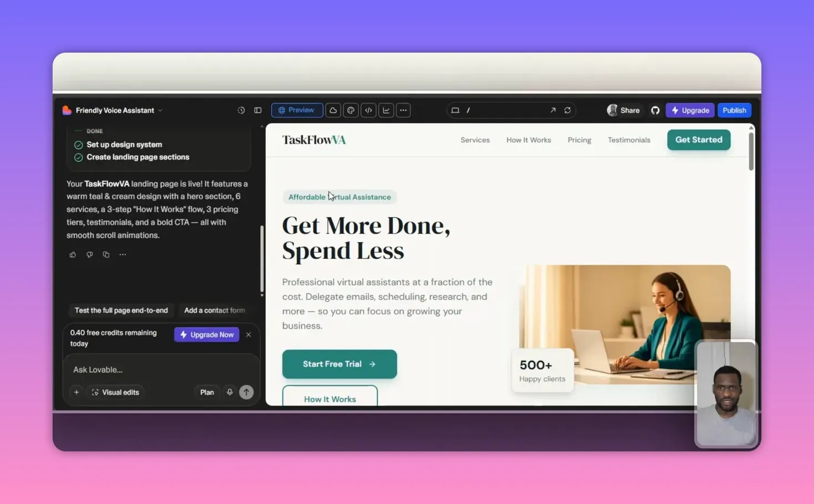The image size is (814, 504).
Task: Click the TaskFlowVA logo in preview
Action: tap(314, 140)
